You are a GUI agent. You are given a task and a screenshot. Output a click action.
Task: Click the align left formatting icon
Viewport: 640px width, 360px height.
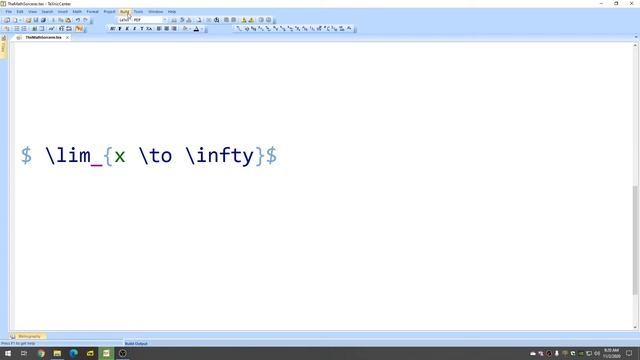click(159, 29)
